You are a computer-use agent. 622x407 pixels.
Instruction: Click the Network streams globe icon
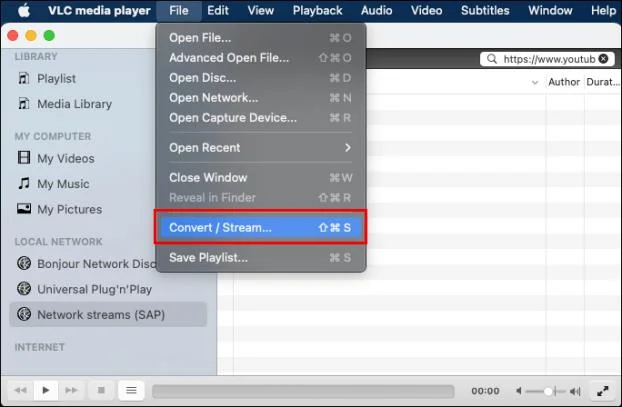pyautogui.click(x=24, y=314)
